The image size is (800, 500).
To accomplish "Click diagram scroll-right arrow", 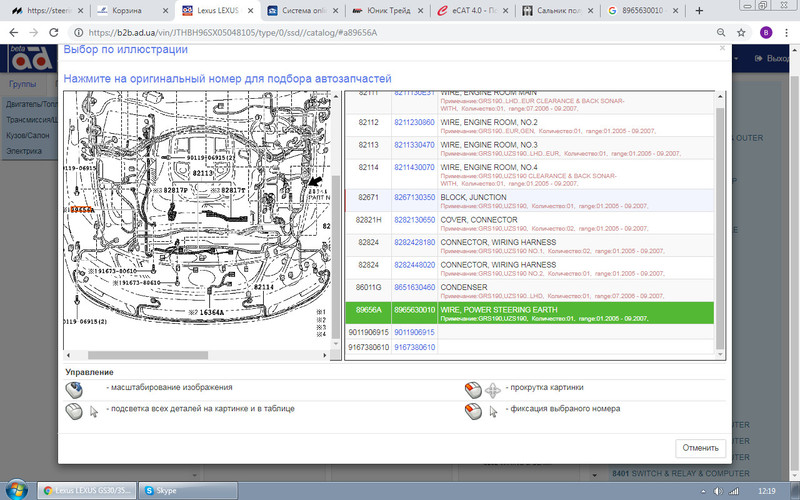I will click(x=325, y=355).
